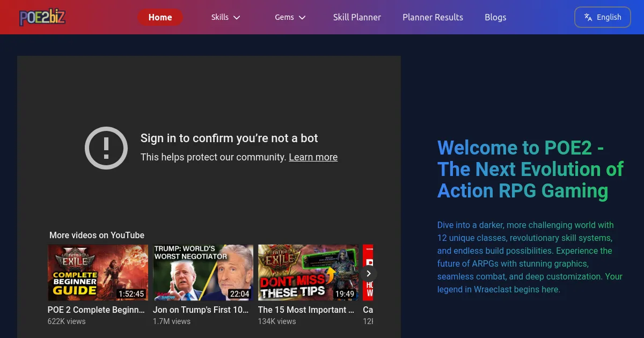
Task: Open the Complete Beginner Guide video thumbnail
Action: 98,273
